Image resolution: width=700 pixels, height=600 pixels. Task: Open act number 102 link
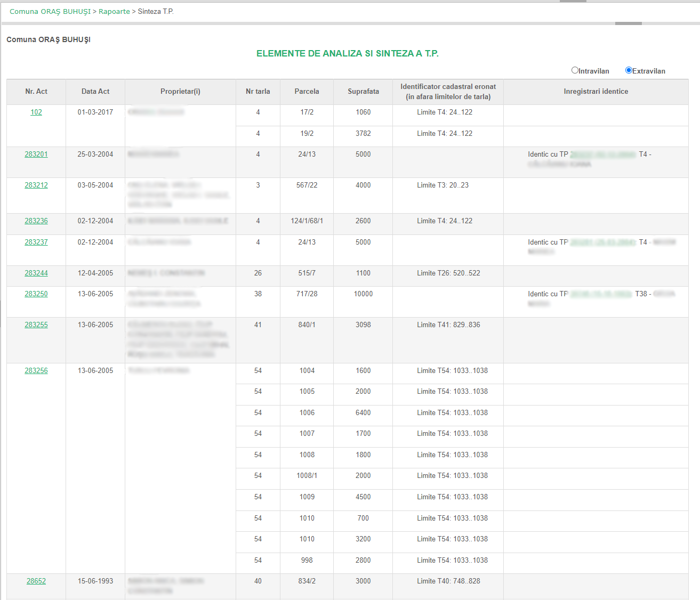tap(36, 112)
